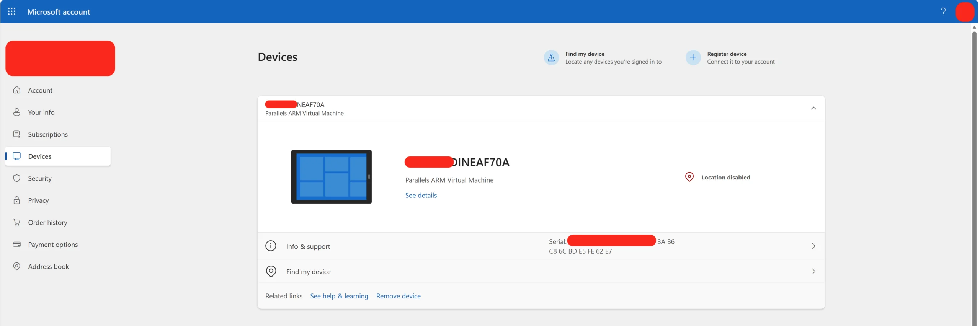Screen dimensions: 980x326
Task: Click 'Locate any devices you're signed in to'
Action: [613, 62]
